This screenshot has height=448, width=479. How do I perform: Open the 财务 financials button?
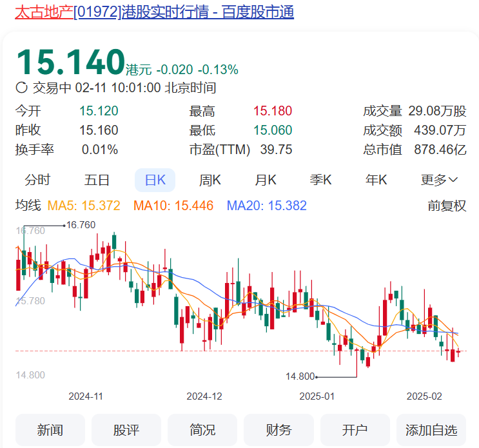pos(279,430)
